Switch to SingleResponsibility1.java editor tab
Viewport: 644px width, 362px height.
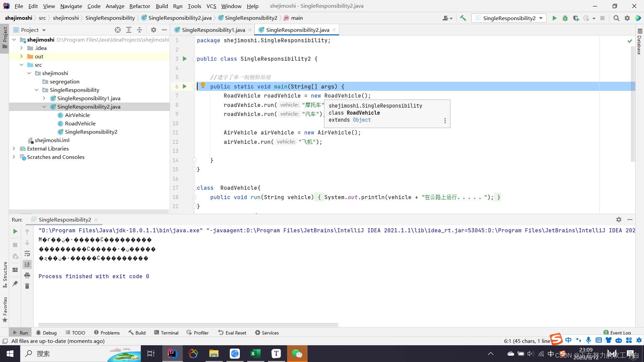[x=213, y=30]
